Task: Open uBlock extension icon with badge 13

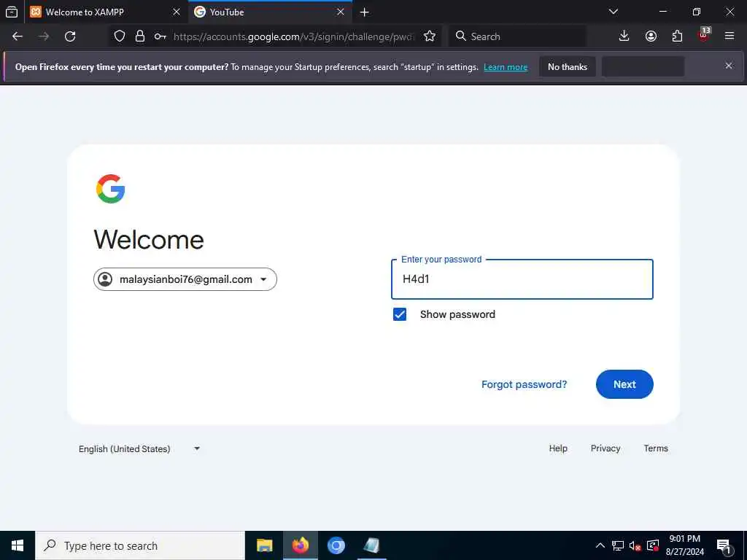Action: click(704, 35)
